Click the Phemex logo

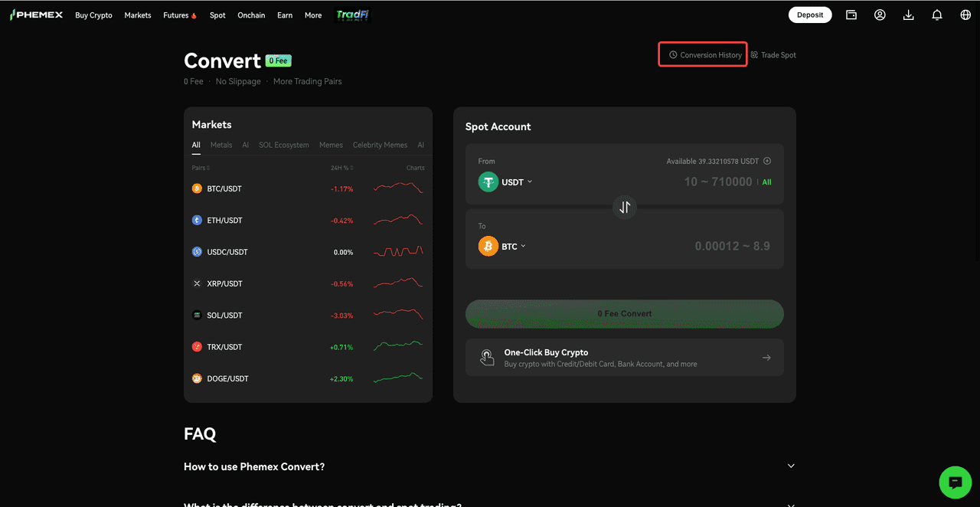(36, 15)
